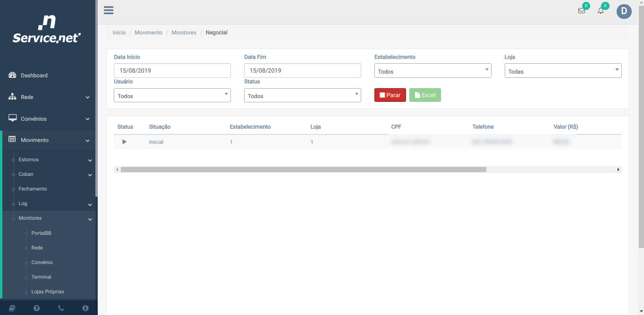This screenshot has width=644, height=315.
Task: Select PortalBB under Monitores
Action: pyautogui.click(x=41, y=233)
